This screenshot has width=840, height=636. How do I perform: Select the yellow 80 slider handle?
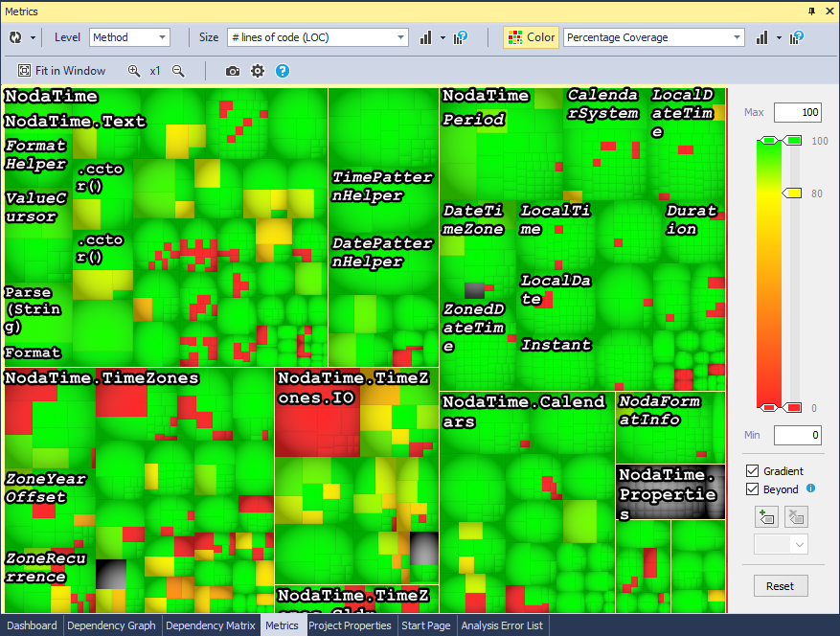(793, 193)
